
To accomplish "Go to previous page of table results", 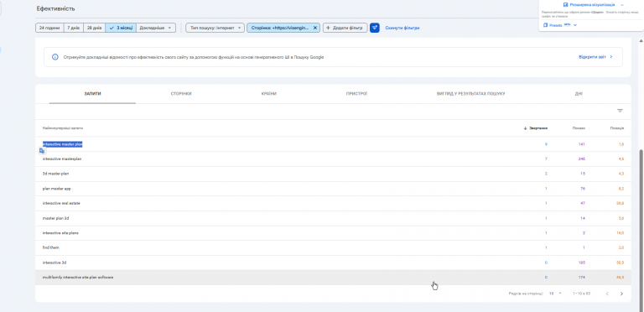I will (x=607, y=294).
